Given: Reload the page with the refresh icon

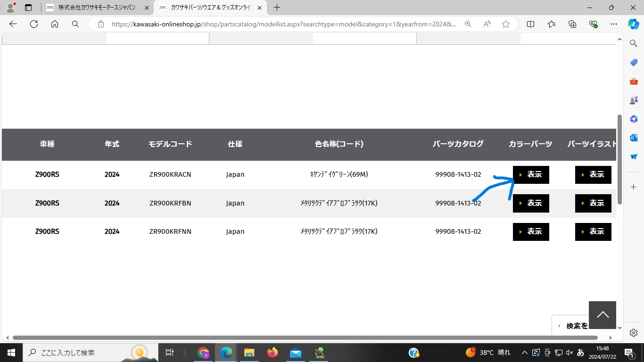Looking at the screenshot, I should (x=33, y=24).
